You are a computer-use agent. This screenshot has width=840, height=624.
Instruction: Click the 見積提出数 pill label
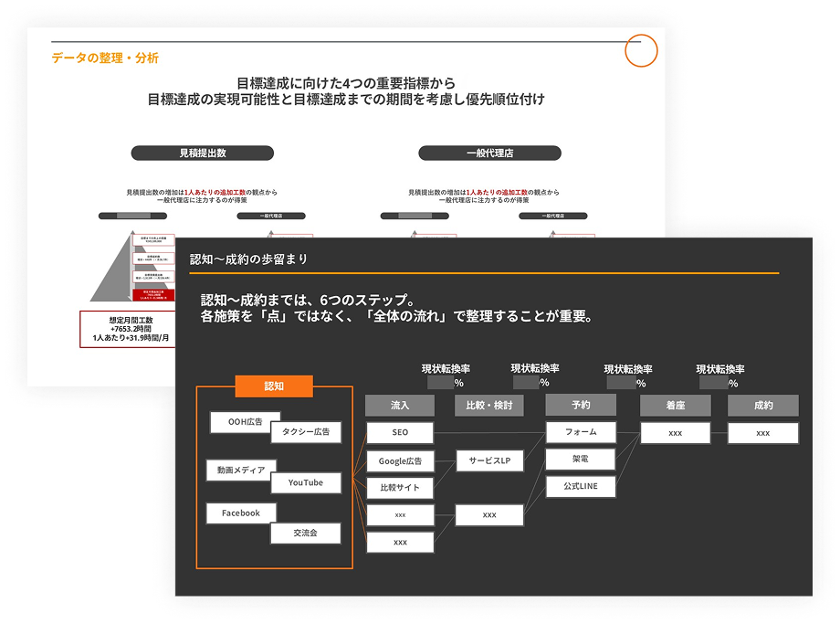[x=203, y=153]
